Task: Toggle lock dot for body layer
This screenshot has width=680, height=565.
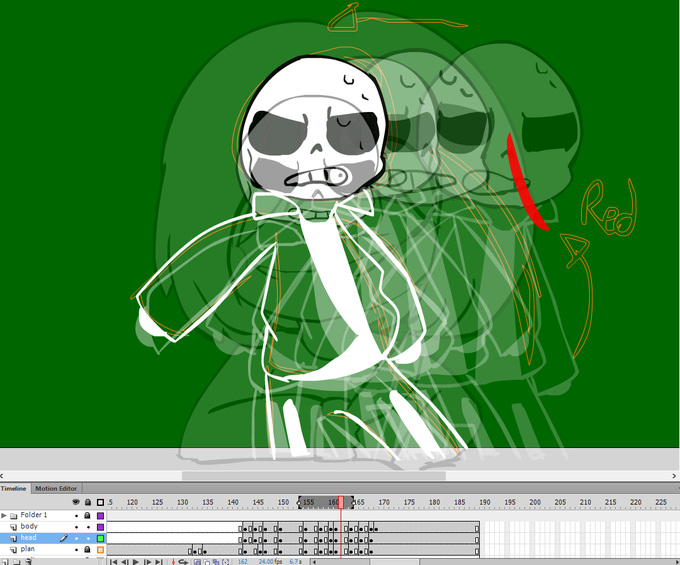Action: pos(88,527)
